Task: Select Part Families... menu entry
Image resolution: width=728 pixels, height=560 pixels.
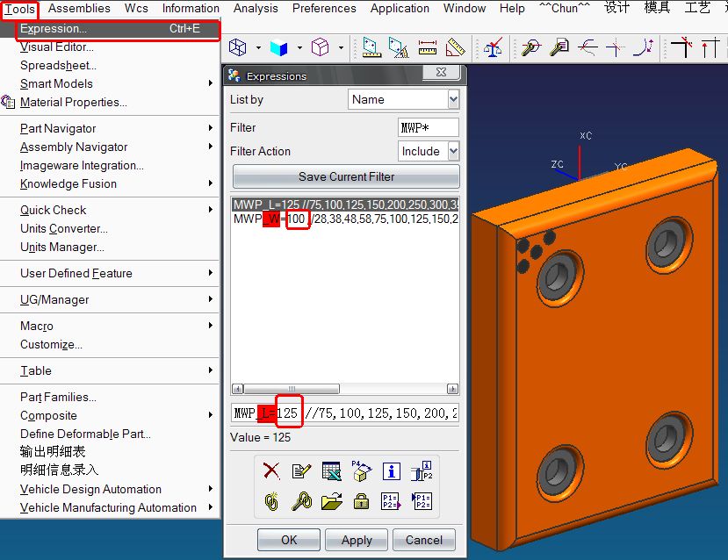Action: click(110, 397)
